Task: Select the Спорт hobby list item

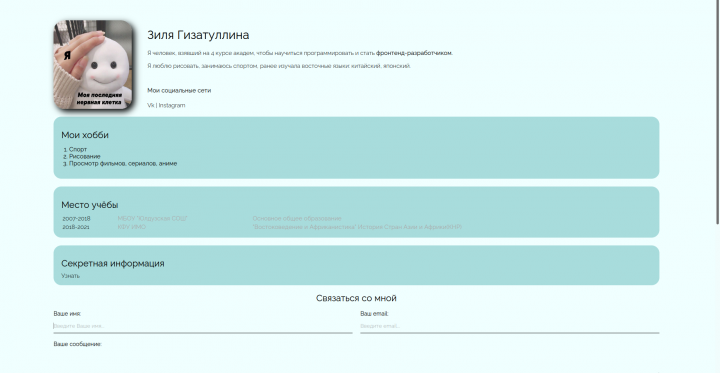Action: point(78,149)
